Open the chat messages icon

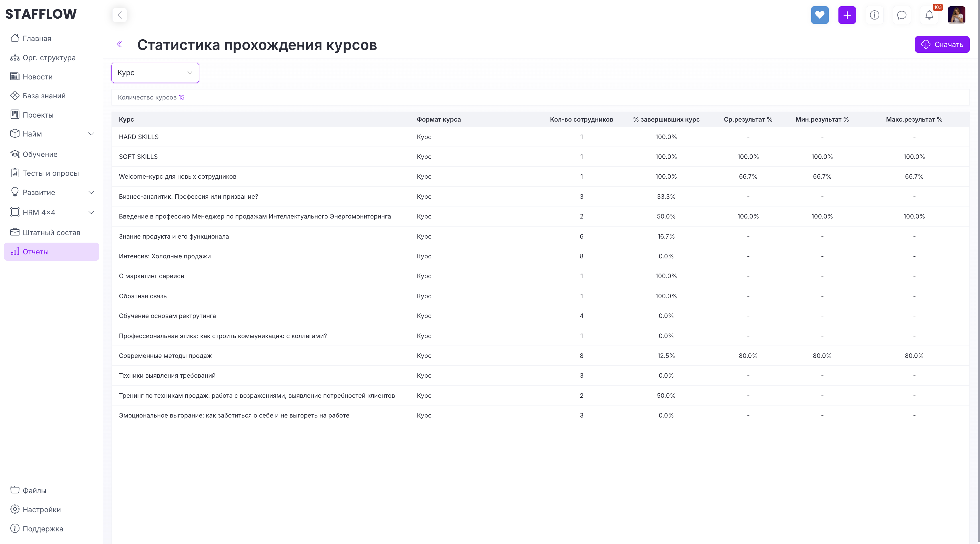[902, 15]
